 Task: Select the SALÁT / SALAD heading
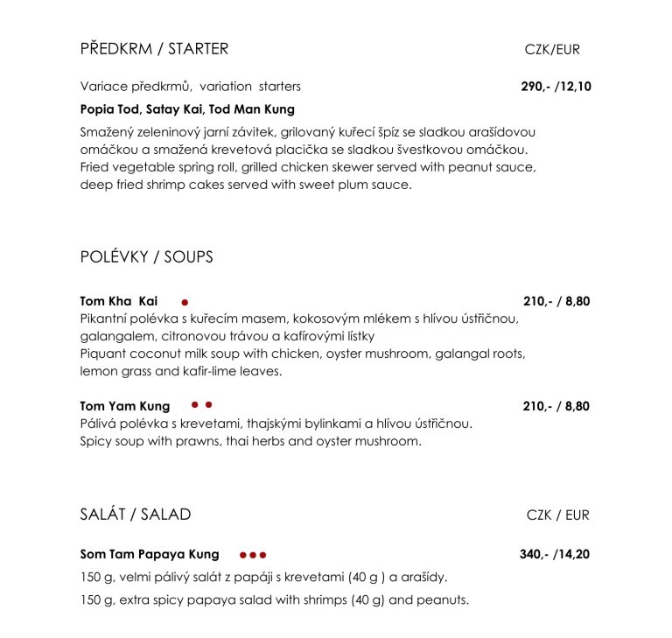point(135,515)
